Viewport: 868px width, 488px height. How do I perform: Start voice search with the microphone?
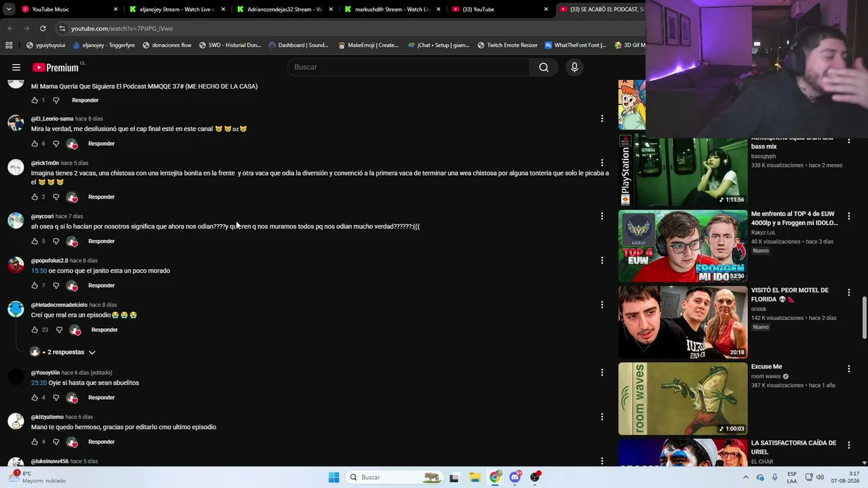pyautogui.click(x=574, y=67)
